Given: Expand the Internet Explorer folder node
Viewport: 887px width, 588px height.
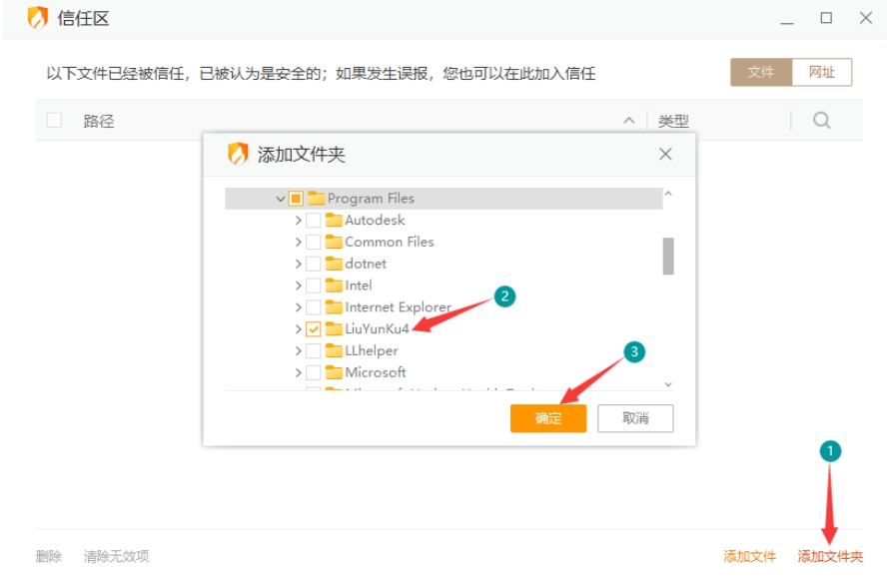Looking at the screenshot, I should pos(298,307).
